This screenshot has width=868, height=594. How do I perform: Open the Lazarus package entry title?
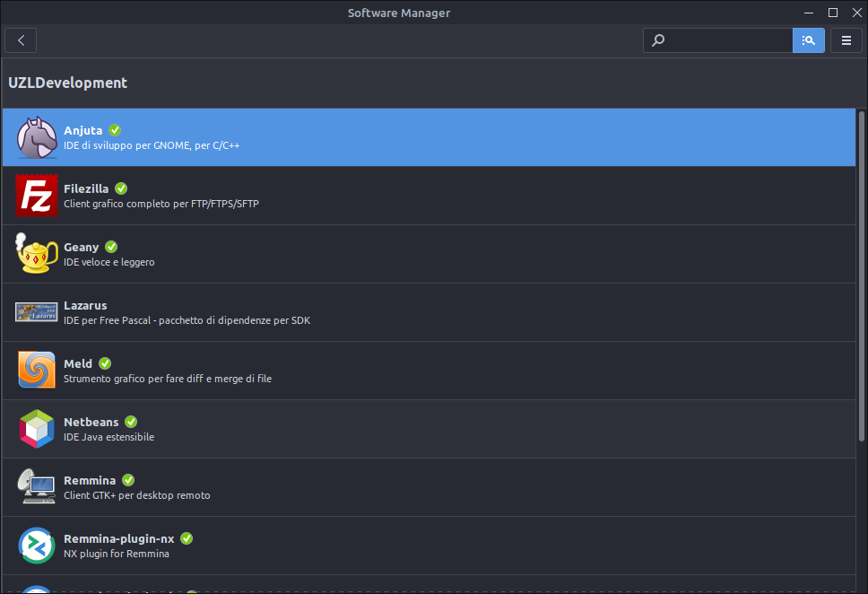(x=85, y=305)
